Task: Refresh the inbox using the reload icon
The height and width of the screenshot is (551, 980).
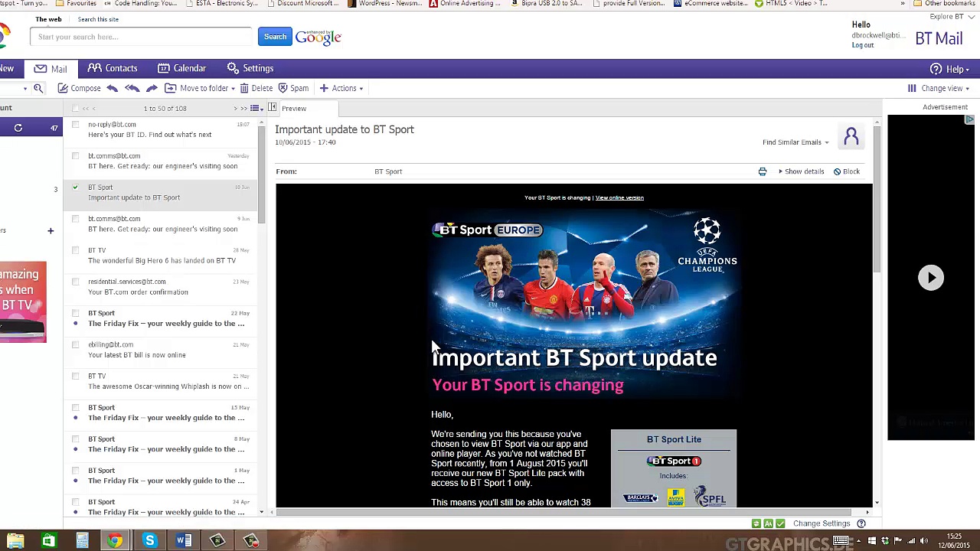Action: tap(18, 128)
